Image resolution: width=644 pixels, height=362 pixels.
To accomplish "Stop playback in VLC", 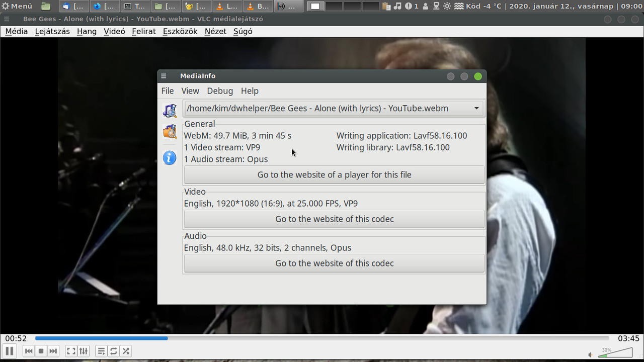I will [41, 351].
